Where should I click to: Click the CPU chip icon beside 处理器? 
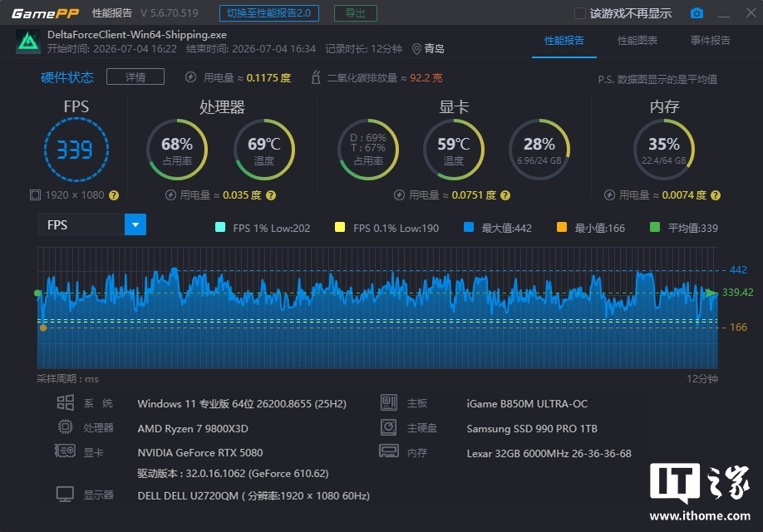tap(65, 427)
